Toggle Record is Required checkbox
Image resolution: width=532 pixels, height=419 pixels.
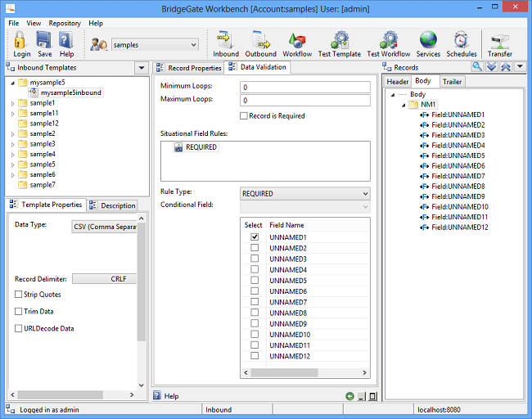244,116
